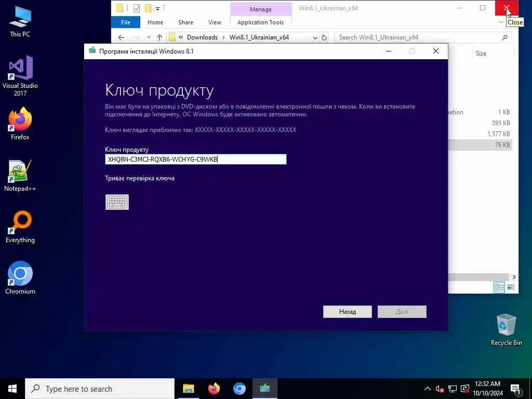Select the Recycle Bin desktop icon
532x399 pixels.
point(506,330)
